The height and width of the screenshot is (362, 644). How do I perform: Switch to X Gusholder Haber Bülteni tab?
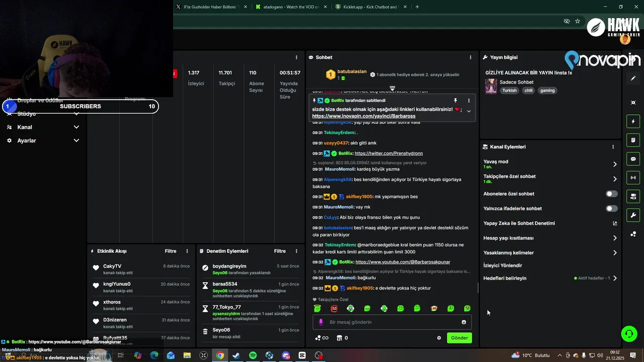click(x=210, y=7)
